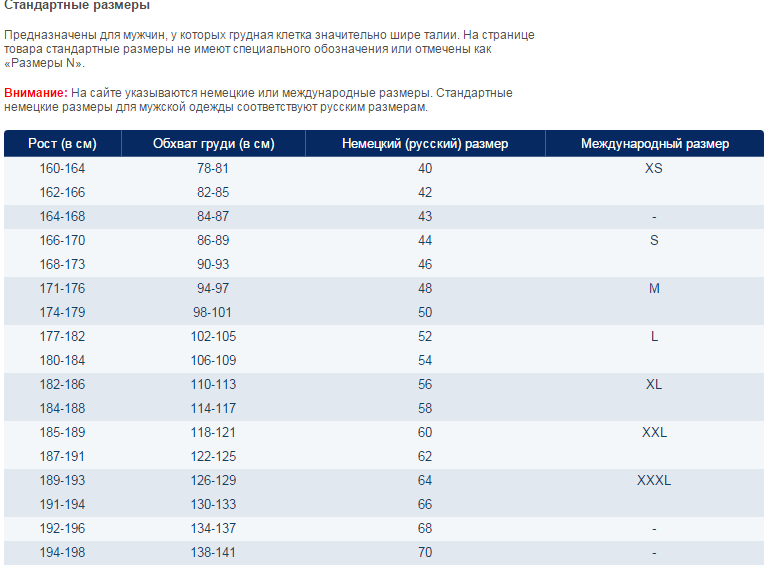Select chest value '98-101'

(212, 312)
